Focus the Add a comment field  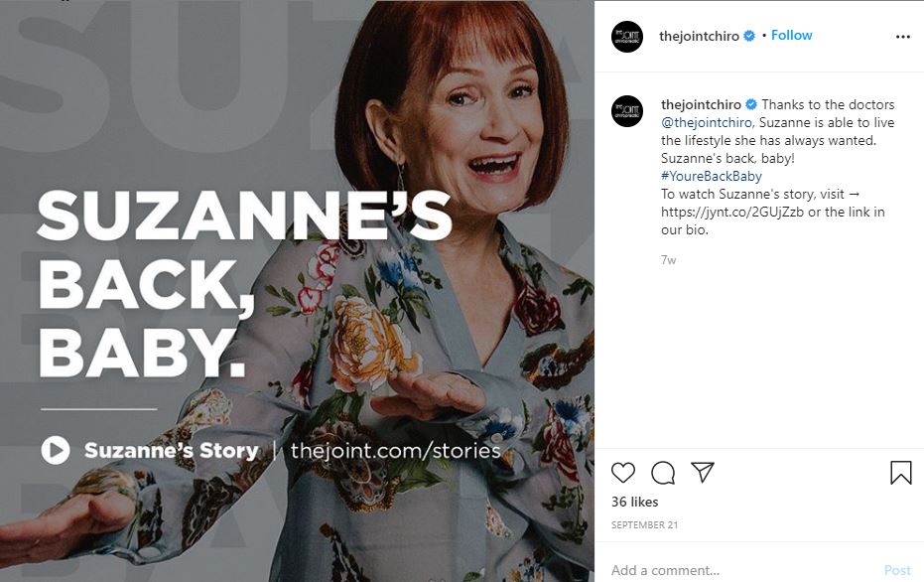(x=734, y=570)
